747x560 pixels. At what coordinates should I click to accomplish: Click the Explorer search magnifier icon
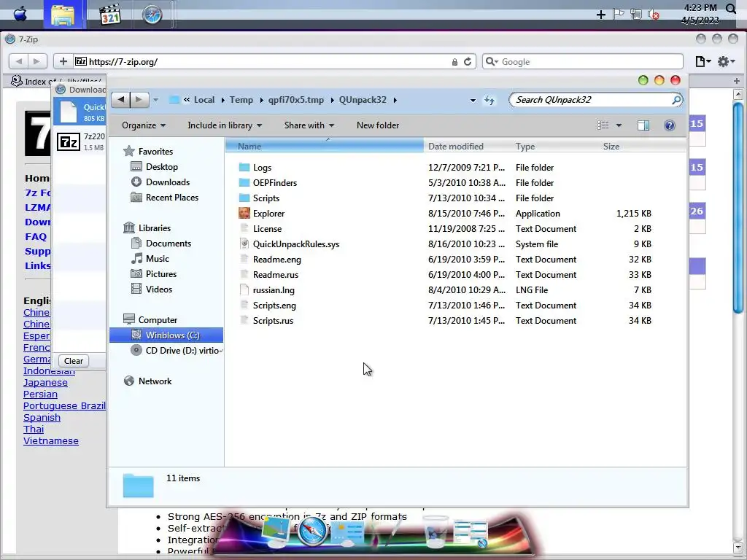(x=676, y=100)
